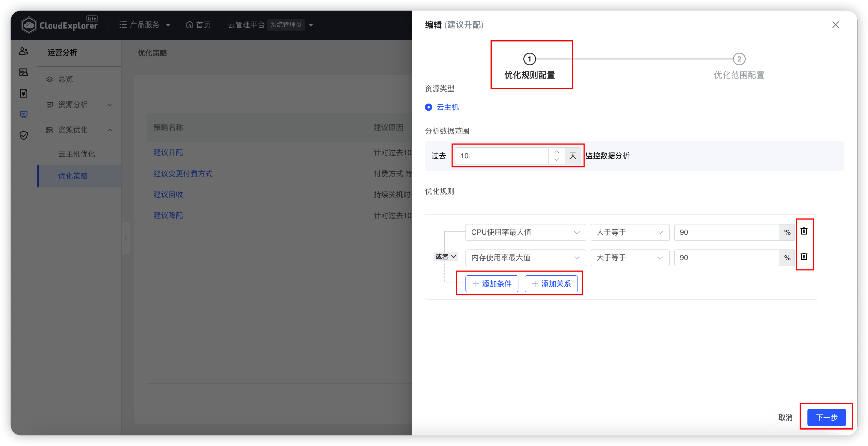Open the 建议回收 policy link

click(x=168, y=194)
